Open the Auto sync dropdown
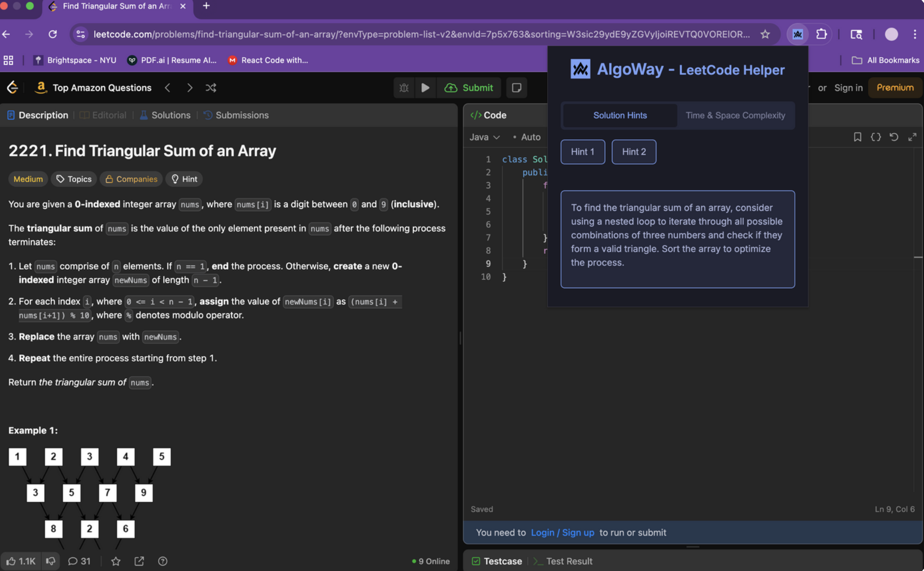924x571 pixels. (x=530, y=137)
